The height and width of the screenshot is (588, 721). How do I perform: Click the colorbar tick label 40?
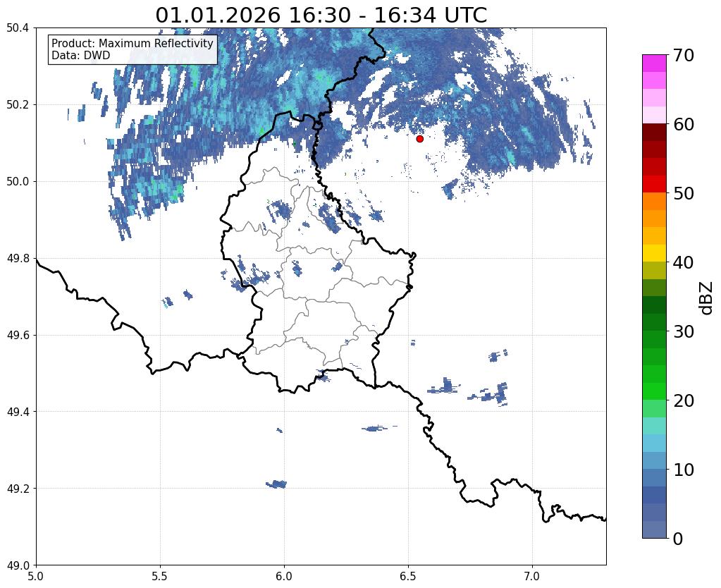click(683, 262)
